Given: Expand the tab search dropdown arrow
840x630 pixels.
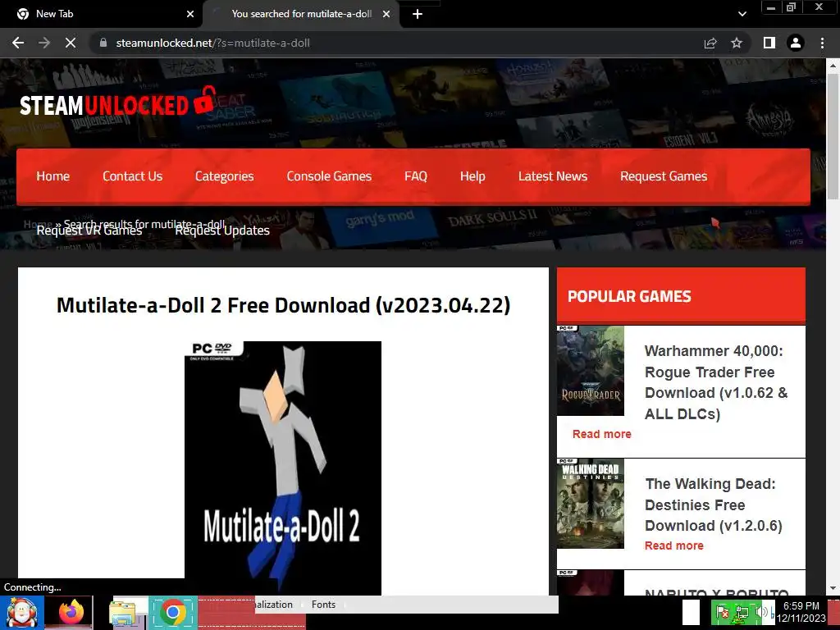Looking at the screenshot, I should pyautogui.click(x=742, y=14).
